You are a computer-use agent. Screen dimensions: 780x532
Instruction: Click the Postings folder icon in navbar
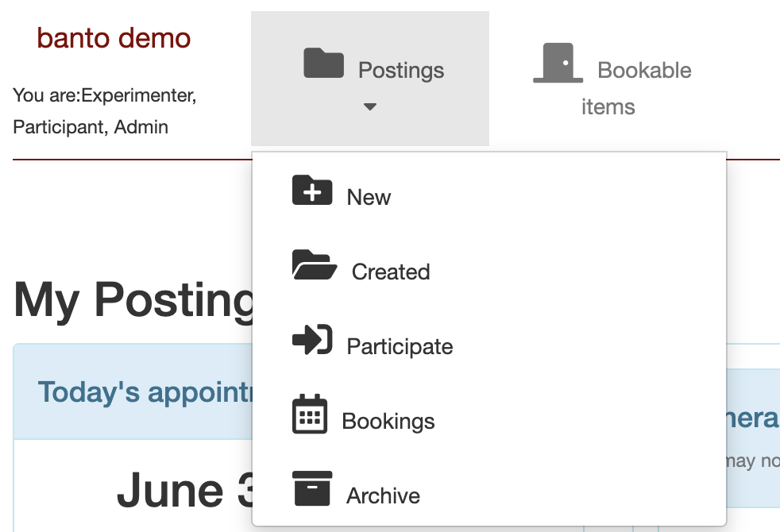(324, 64)
